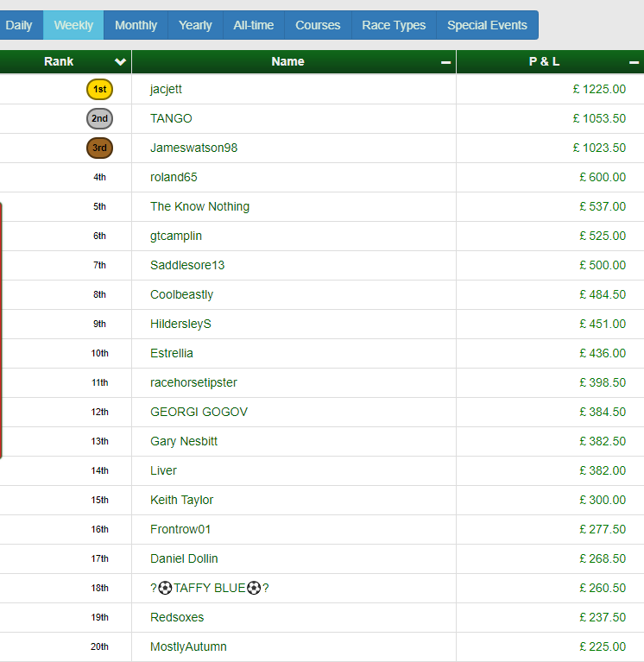Open Daniel Dollin's profile

[x=184, y=558]
